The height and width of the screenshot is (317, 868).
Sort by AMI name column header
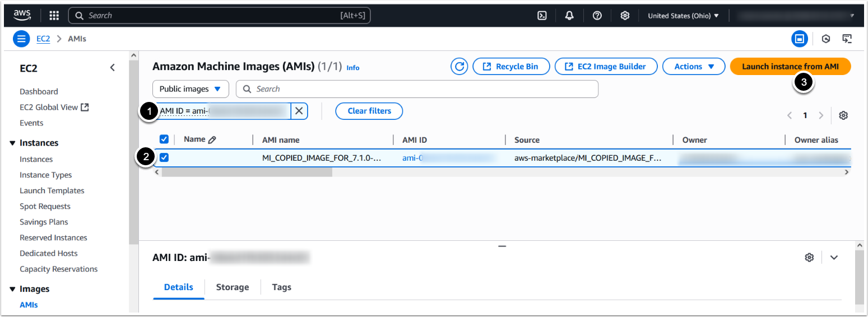click(281, 140)
